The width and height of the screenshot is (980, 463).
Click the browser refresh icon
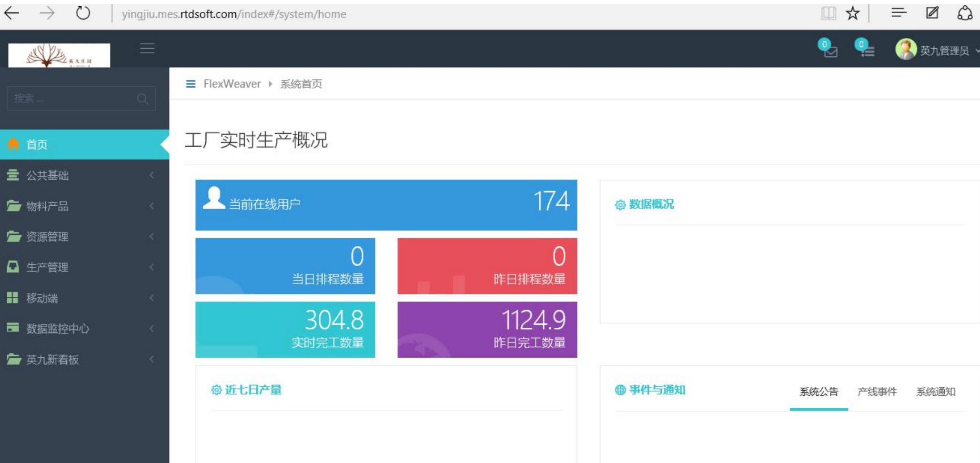[x=83, y=13]
